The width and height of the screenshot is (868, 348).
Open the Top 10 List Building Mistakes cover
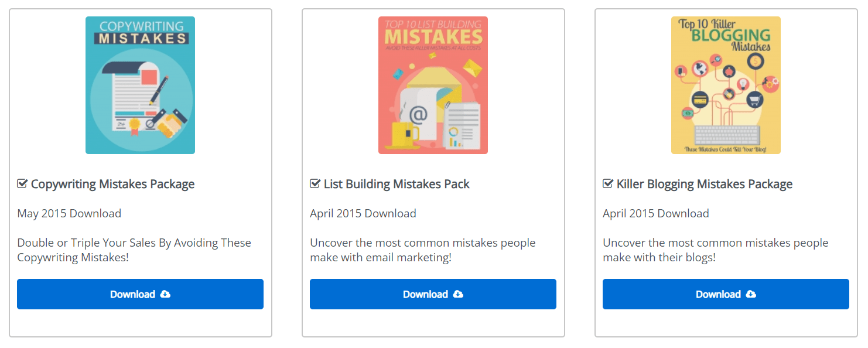point(433,85)
